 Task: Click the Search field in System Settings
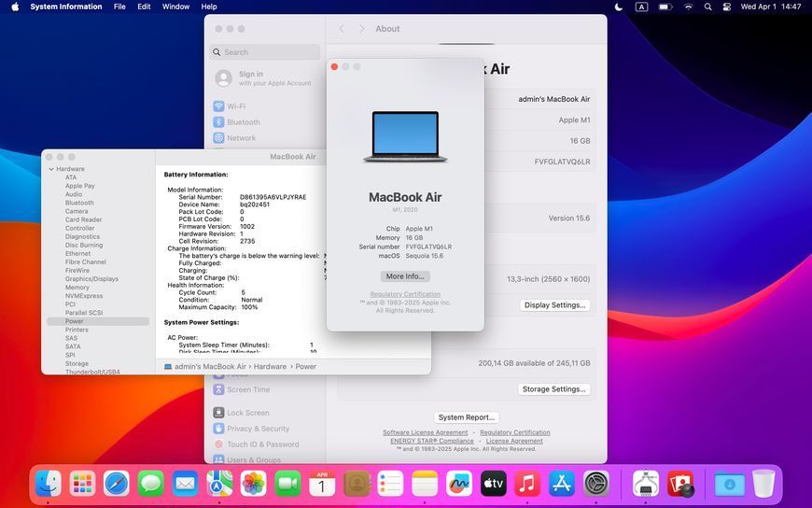coord(265,52)
